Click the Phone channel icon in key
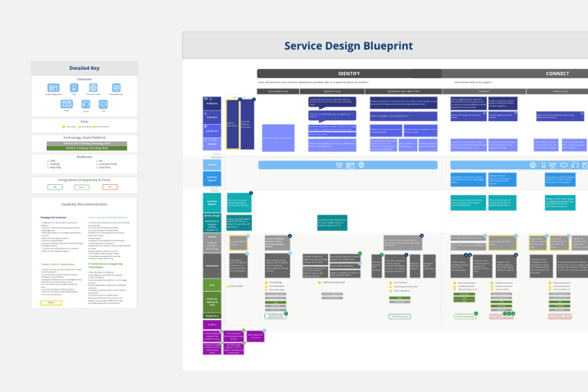The width and height of the screenshot is (588, 392). click(x=84, y=105)
